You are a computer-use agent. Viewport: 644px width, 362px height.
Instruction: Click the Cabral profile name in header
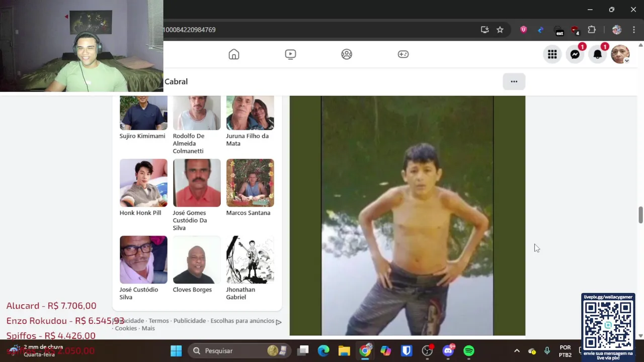click(176, 81)
